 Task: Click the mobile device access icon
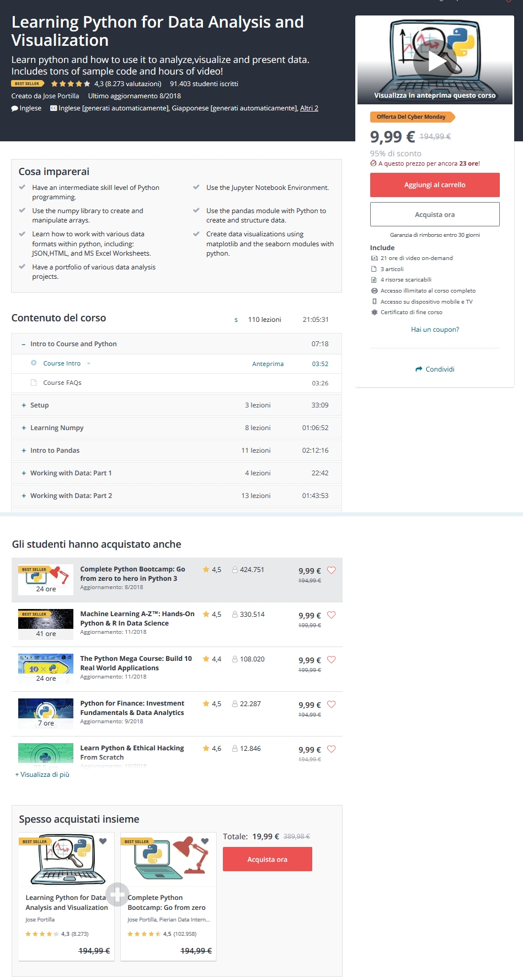(x=375, y=301)
